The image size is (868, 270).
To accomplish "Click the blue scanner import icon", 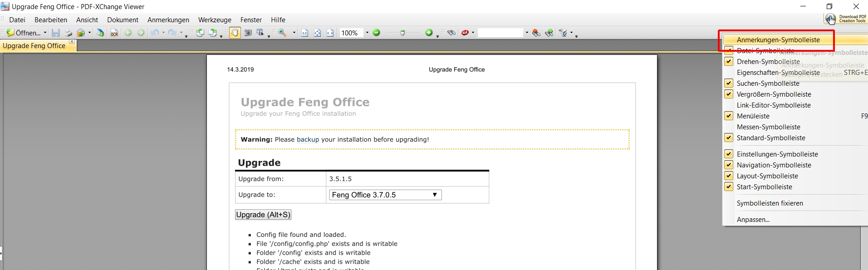I will coord(100,33).
